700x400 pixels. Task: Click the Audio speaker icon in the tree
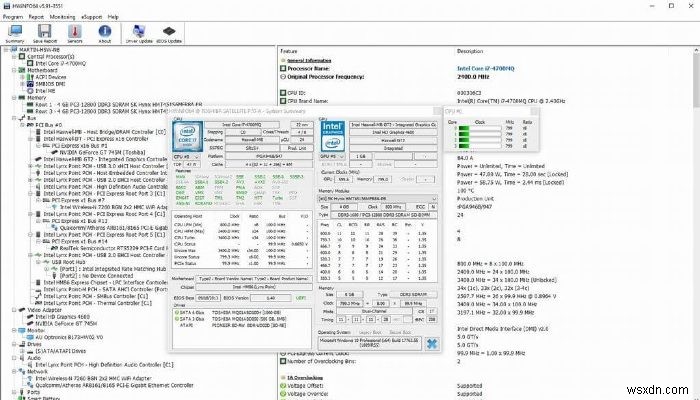coord(22,358)
